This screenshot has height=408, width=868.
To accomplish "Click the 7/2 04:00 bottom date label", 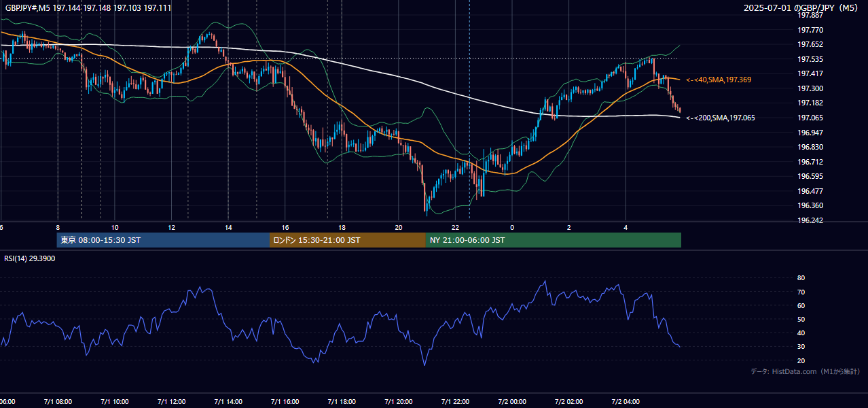I will click(x=626, y=402).
